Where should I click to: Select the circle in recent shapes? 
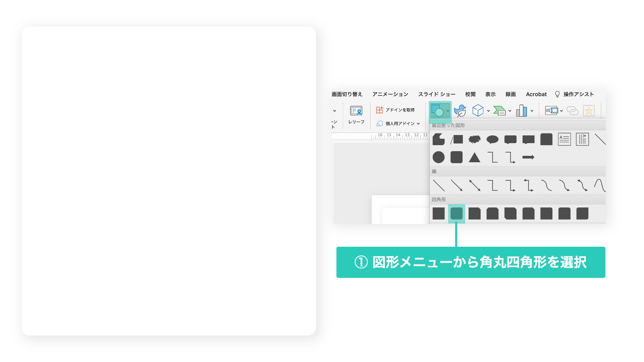click(438, 157)
